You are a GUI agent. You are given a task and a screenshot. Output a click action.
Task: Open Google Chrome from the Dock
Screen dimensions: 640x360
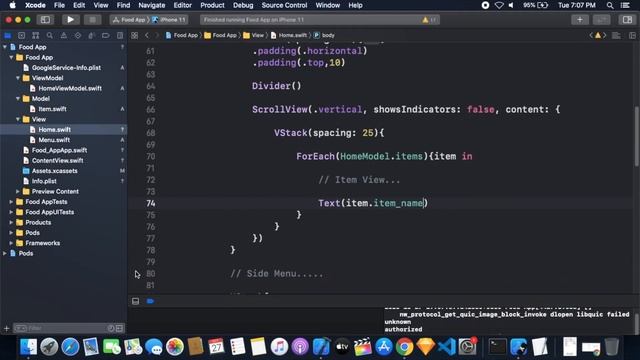404,347
